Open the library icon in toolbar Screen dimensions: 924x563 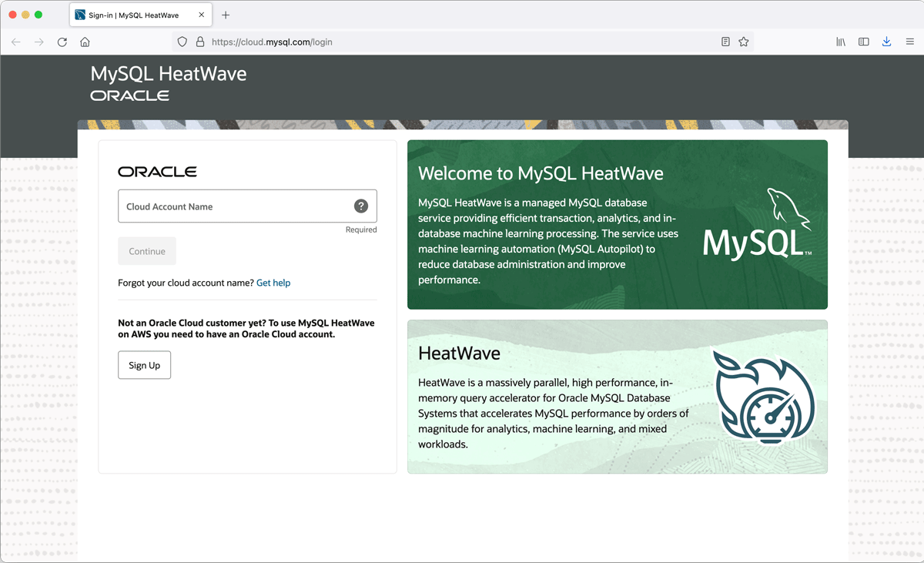click(x=841, y=42)
